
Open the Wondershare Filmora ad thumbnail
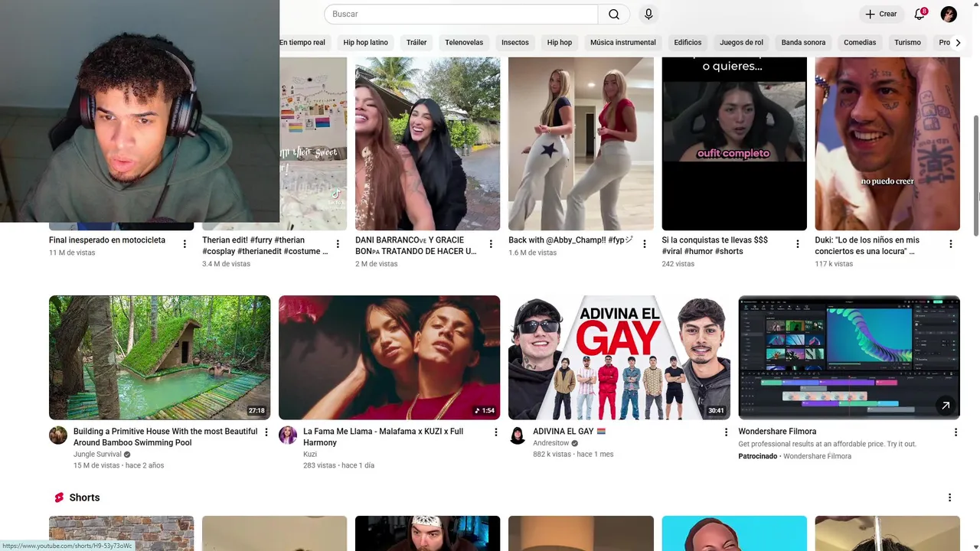849,357
